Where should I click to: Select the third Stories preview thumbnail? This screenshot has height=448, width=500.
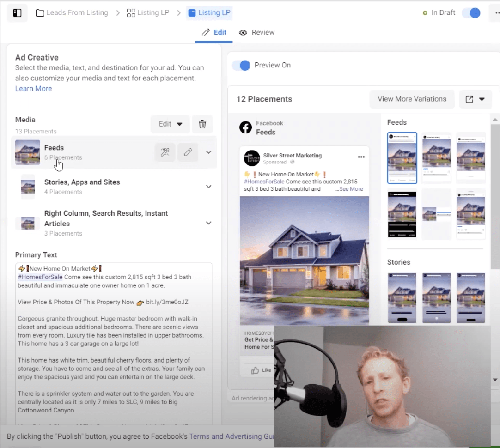tap(471, 298)
